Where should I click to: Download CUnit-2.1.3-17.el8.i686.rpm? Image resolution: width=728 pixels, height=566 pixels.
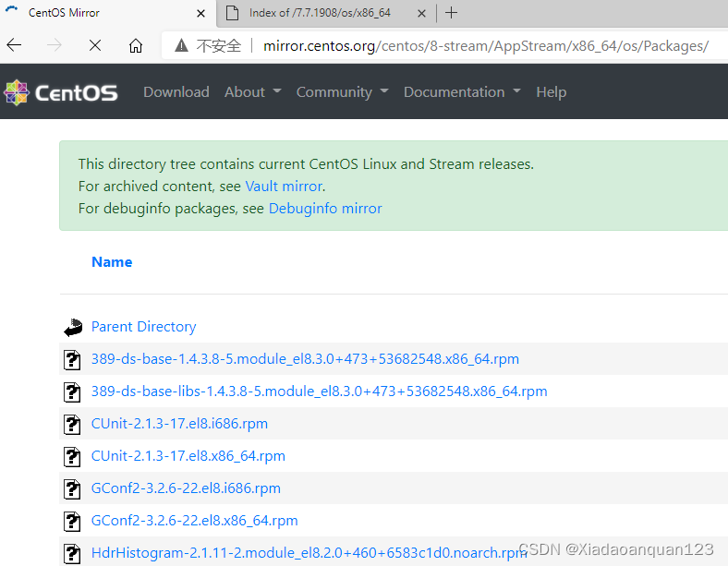(179, 424)
